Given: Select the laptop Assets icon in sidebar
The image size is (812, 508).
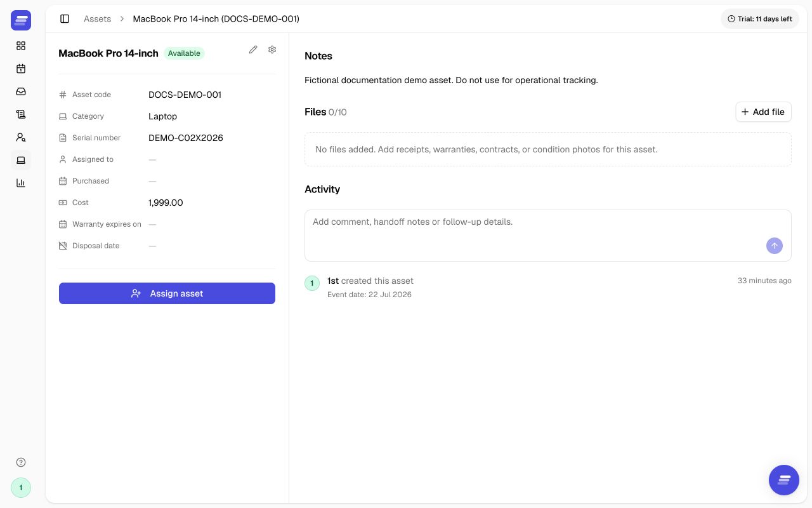Looking at the screenshot, I should [x=21, y=160].
